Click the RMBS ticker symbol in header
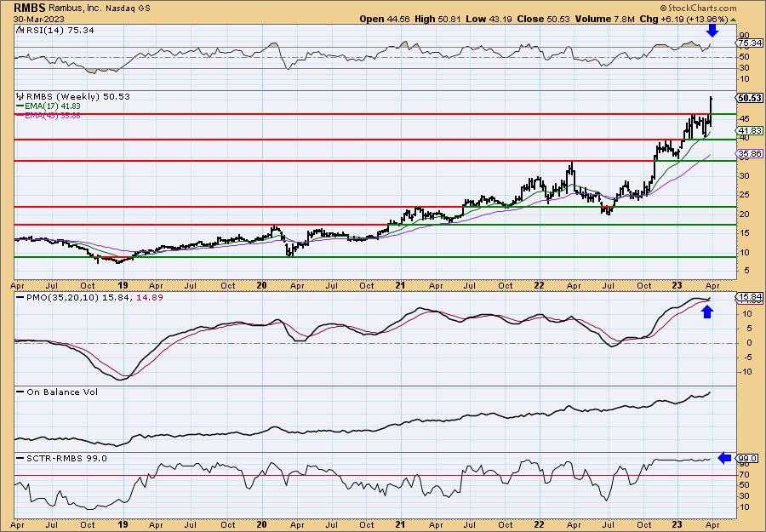Image resolution: width=766 pixels, height=532 pixels. pos(30,8)
